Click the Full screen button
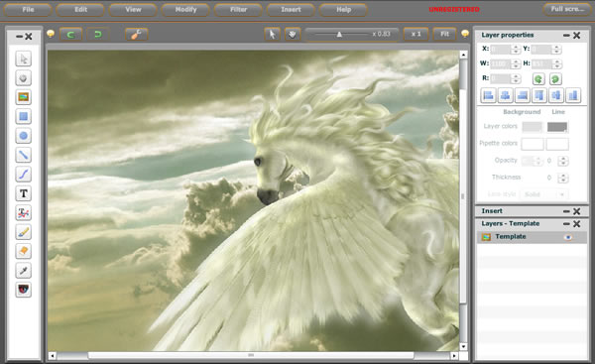Viewport: 595px width, 364px height. [567, 9]
